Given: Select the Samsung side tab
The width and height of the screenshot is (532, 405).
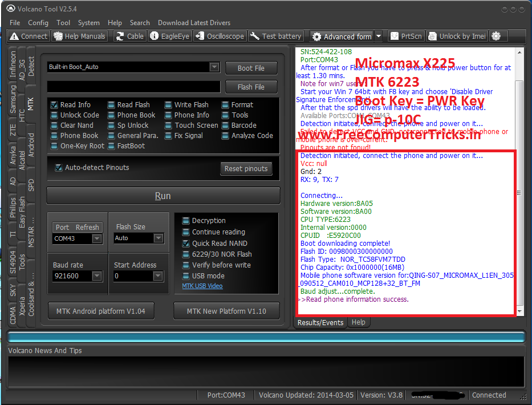Looking at the screenshot, I should [x=13, y=99].
